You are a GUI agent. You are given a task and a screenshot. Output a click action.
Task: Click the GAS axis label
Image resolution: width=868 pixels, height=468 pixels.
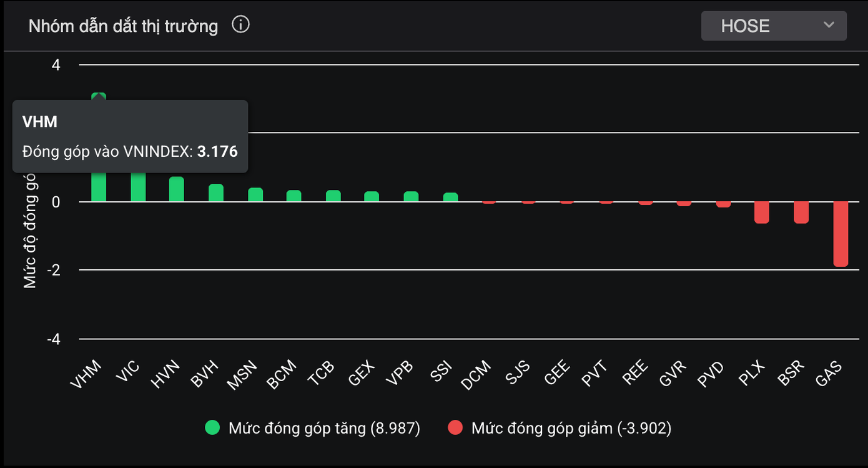(x=829, y=374)
